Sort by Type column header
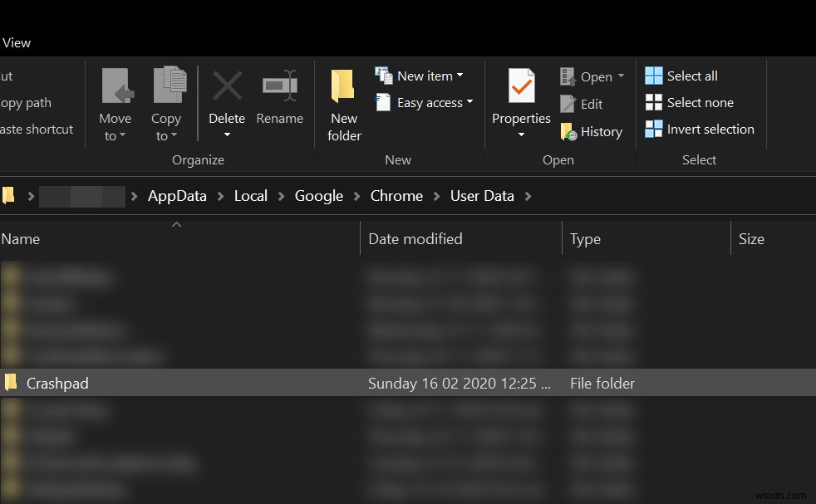Screen dimensions: 816x504 [646, 239]
